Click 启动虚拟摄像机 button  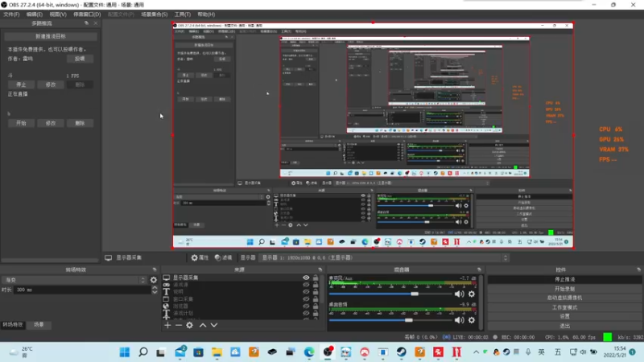(x=565, y=298)
